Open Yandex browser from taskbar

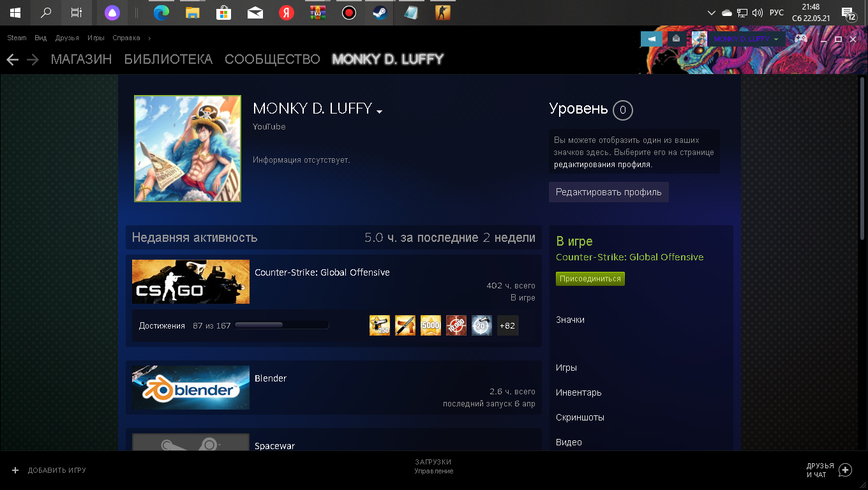(286, 13)
